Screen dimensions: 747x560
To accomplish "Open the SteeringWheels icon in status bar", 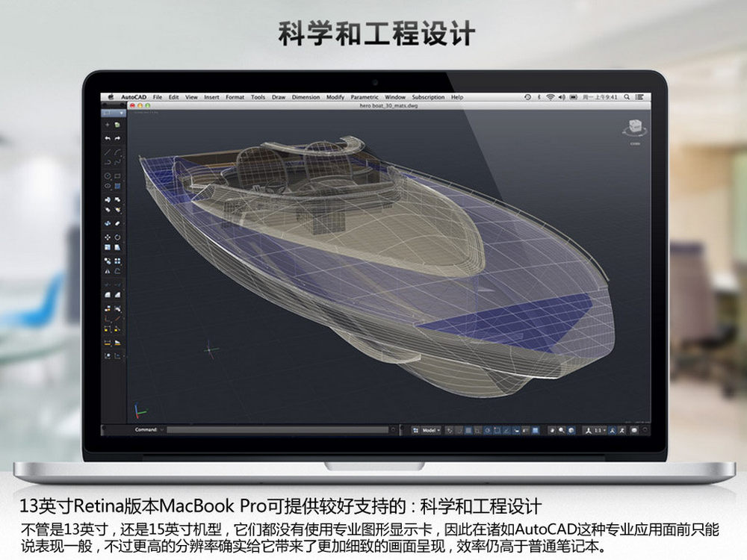I will (571, 430).
